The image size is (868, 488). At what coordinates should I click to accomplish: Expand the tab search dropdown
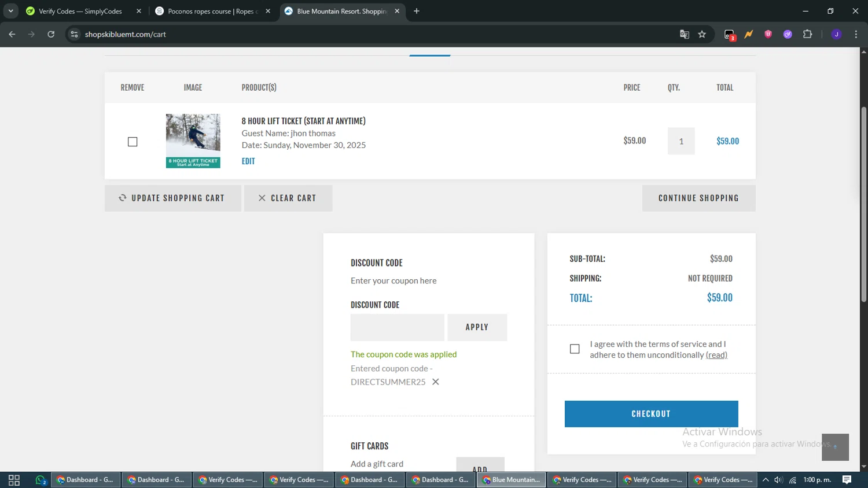[10, 11]
